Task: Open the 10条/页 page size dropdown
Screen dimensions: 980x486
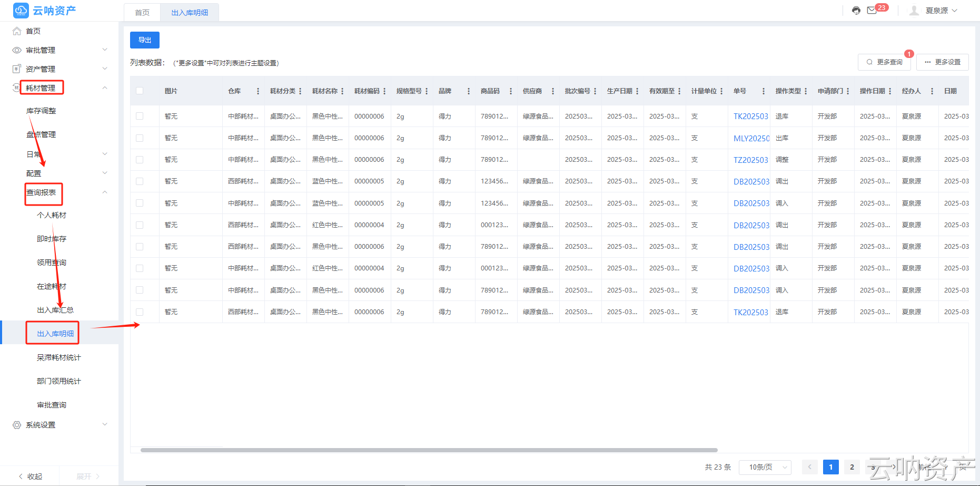Action: pos(765,467)
